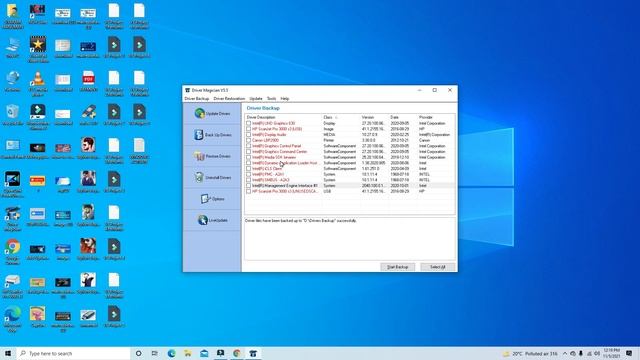Click the Driver Magician taskbar icon

click(253, 353)
